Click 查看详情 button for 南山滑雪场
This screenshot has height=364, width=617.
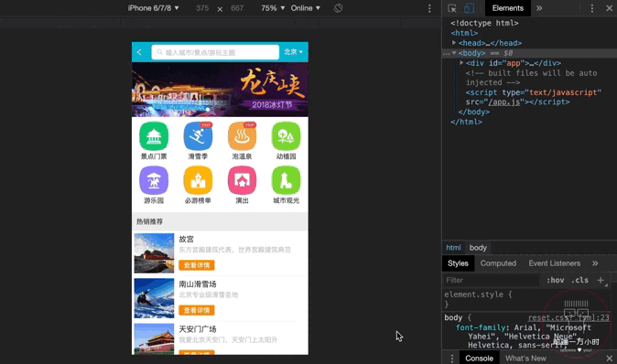[x=197, y=310]
